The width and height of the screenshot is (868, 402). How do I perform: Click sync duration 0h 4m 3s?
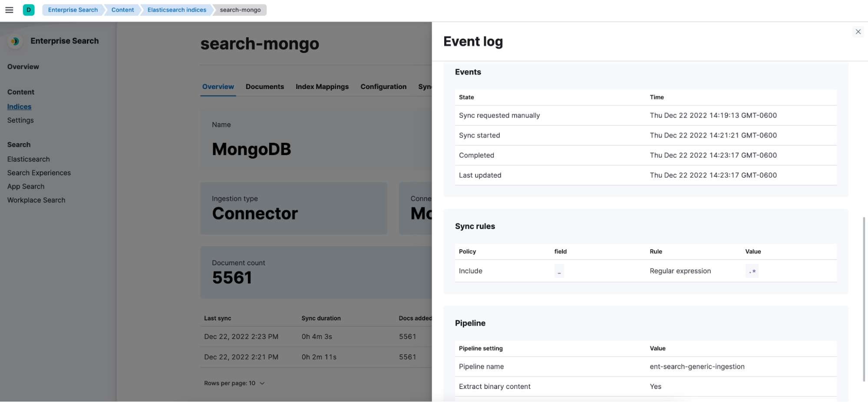317,337
